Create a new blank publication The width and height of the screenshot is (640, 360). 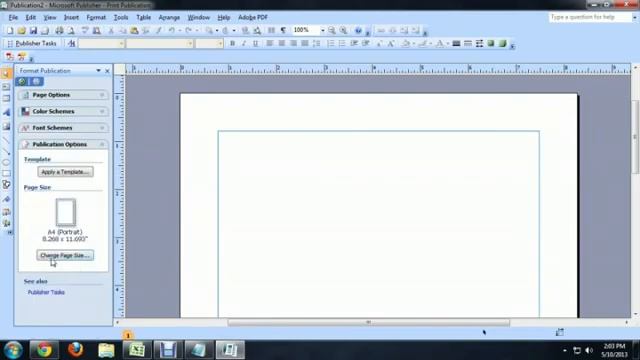tap(10, 31)
